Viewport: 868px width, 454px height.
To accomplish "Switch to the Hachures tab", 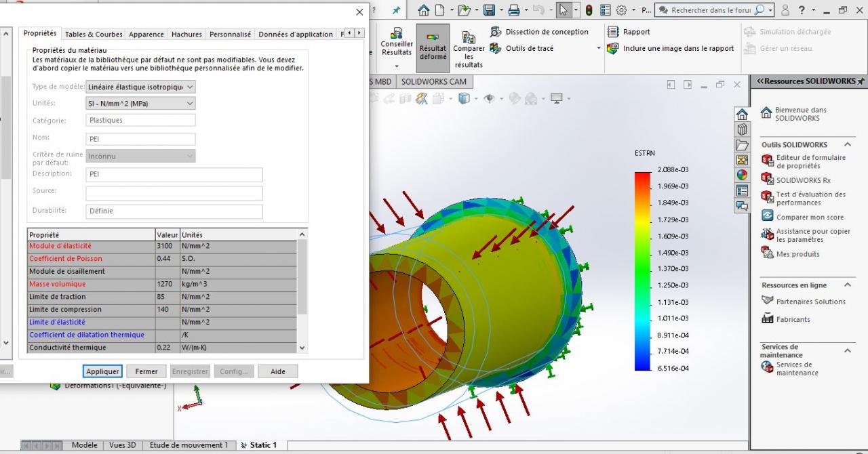I will (x=186, y=34).
